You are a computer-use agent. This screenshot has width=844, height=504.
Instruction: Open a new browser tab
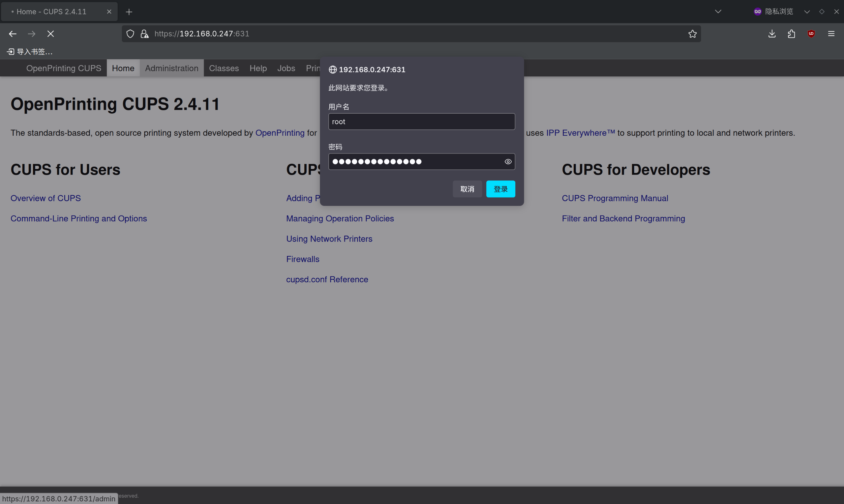point(129,12)
